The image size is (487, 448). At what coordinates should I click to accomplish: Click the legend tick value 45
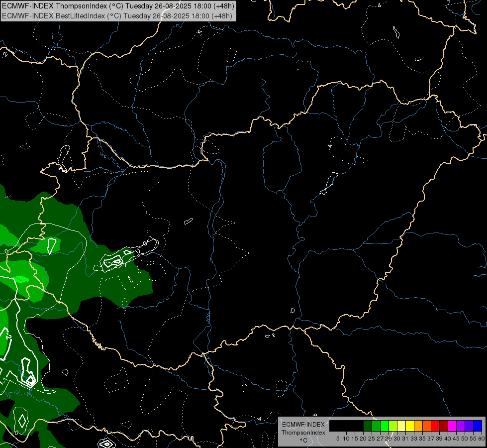click(x=456, y=439)
